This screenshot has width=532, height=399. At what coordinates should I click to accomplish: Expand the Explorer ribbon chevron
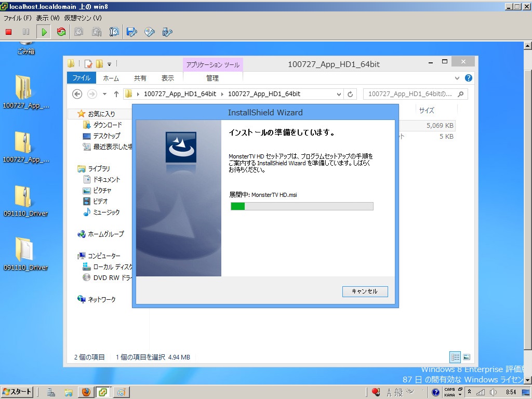click(x=457, y=78)
